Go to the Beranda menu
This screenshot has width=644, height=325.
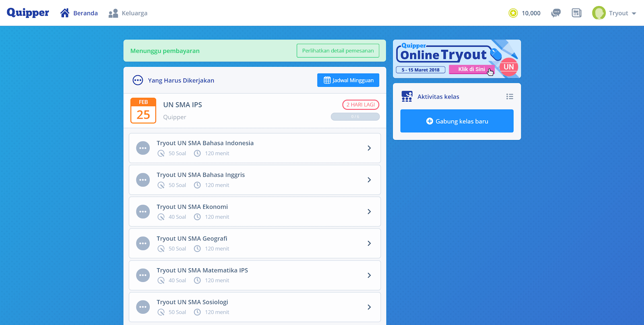[79, 13]
